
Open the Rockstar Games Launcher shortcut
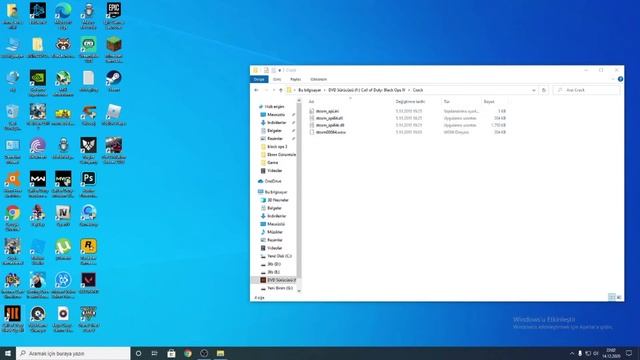tap(89, 252)
